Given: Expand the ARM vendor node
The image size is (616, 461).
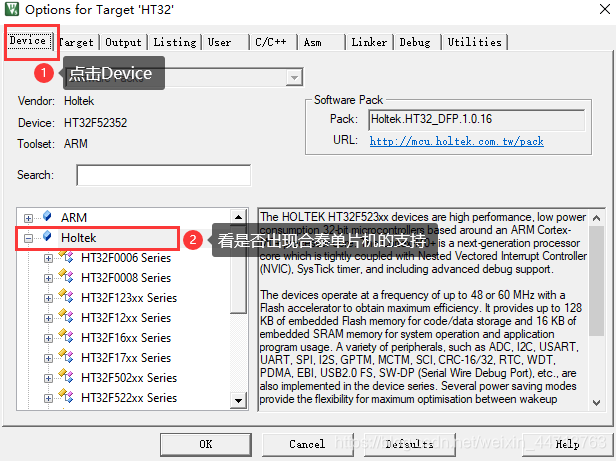Looking at the screenshot, I should [x=28, y=218].
